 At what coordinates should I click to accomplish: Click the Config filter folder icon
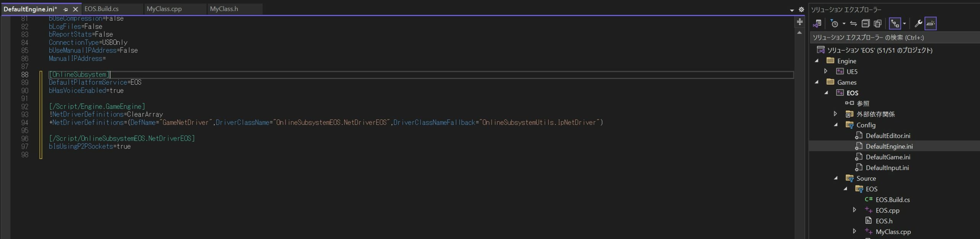click(849, 125)
